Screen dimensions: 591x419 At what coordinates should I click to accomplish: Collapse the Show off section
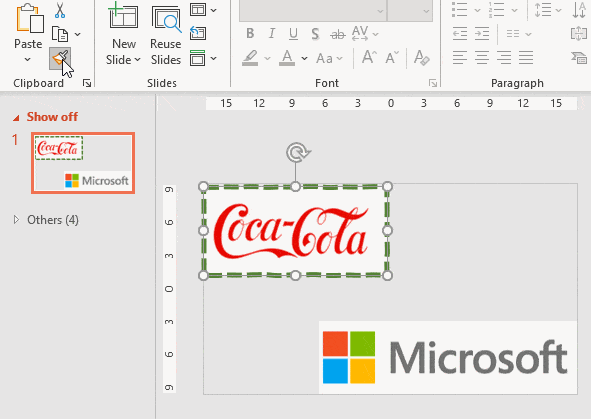click(16, 118)
